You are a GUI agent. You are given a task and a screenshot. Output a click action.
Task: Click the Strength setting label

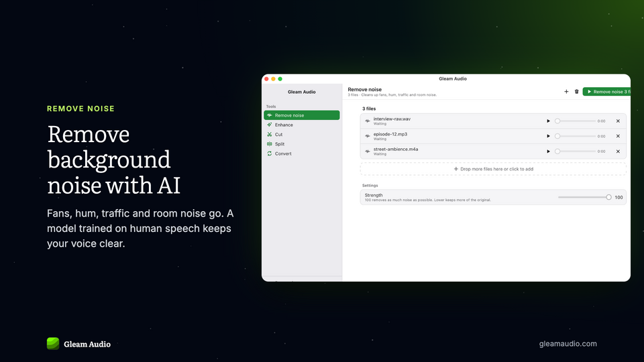pyautogui.click(x=374, y=195)
